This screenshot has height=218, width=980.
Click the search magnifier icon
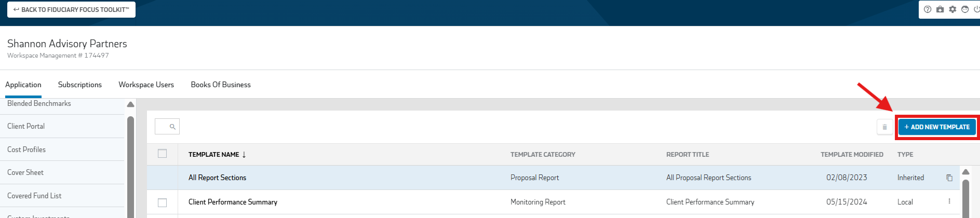(x=172, y=127)
